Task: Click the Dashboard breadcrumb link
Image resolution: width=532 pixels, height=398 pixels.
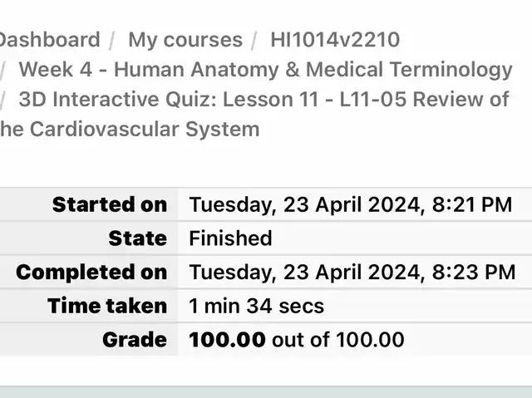Action: point(50,40)
